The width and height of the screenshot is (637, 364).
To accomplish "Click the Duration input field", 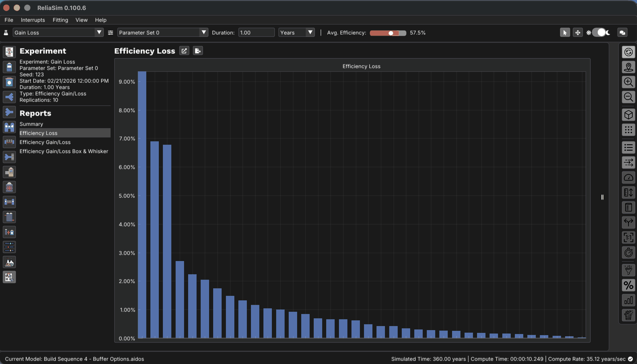I will [256, 33].
